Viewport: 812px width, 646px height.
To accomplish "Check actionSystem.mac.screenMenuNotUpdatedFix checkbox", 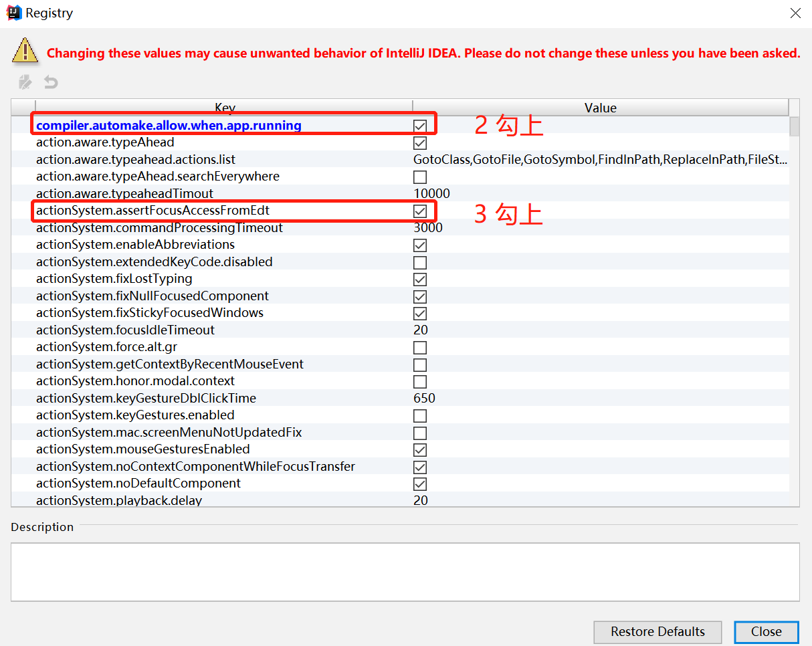I will [420, 433].
